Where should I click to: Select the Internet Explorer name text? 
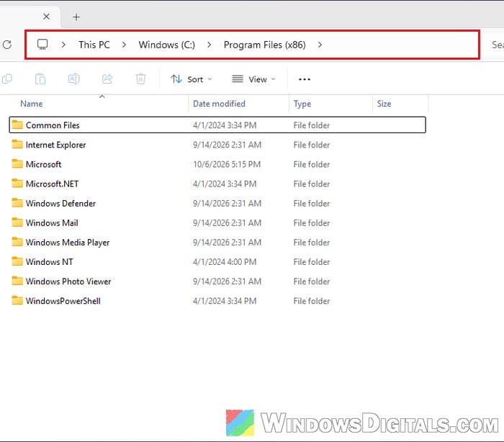56,145
